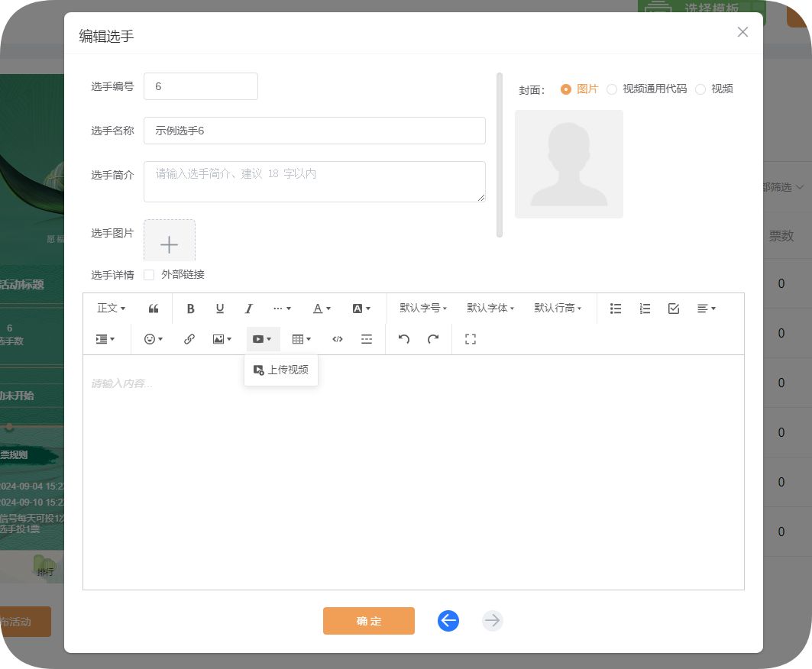This screenshot has width=812, height=669.
Task: Enter fullscreen editor mode
Action: [x=471, y=339]
